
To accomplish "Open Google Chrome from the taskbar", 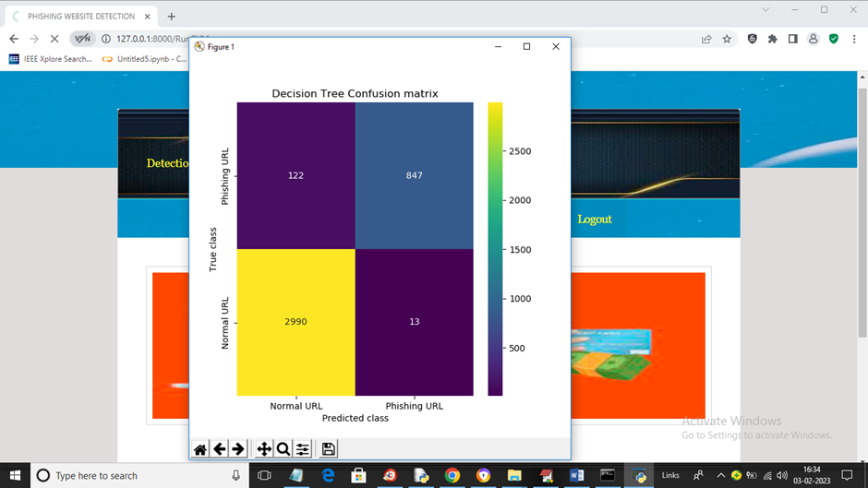I will pyautogui.click(x=452, y=475).
